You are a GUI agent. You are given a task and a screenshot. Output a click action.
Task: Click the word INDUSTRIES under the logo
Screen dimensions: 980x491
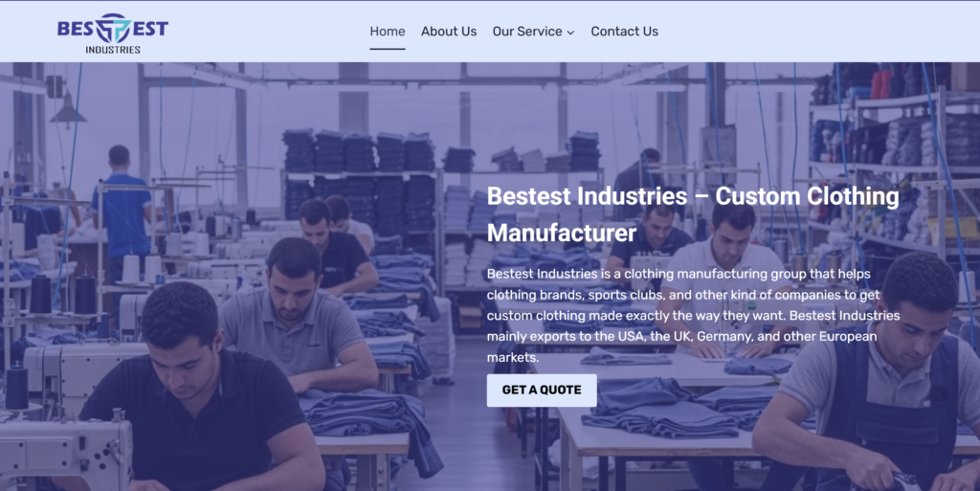click(113, 50)
